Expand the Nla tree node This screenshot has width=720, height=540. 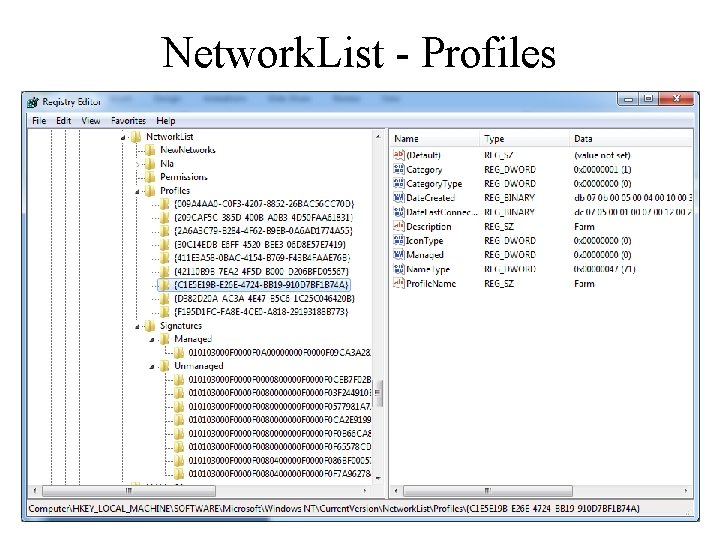137,164
